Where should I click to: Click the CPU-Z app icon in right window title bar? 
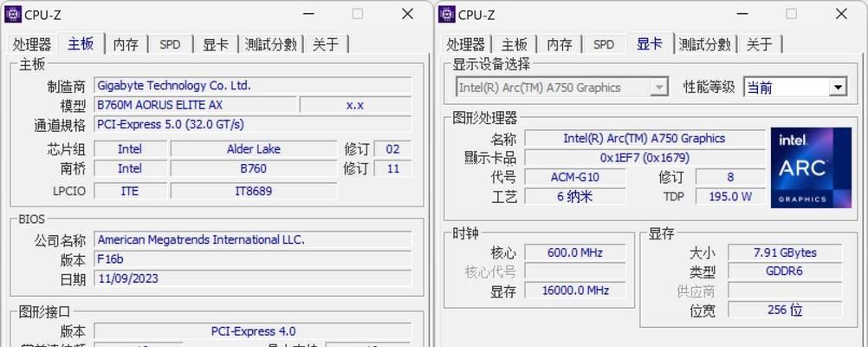coord(447,15)
